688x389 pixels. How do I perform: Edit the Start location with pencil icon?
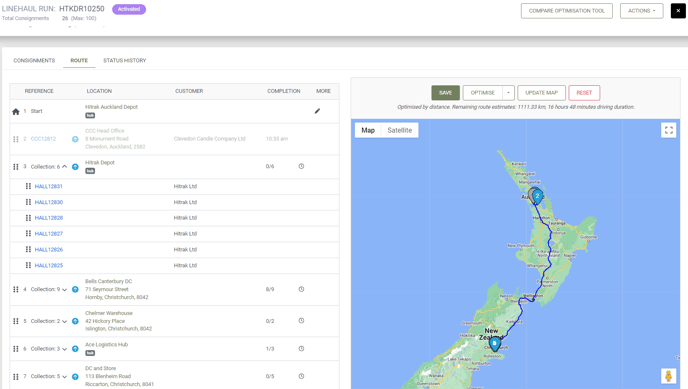(317, 111)
